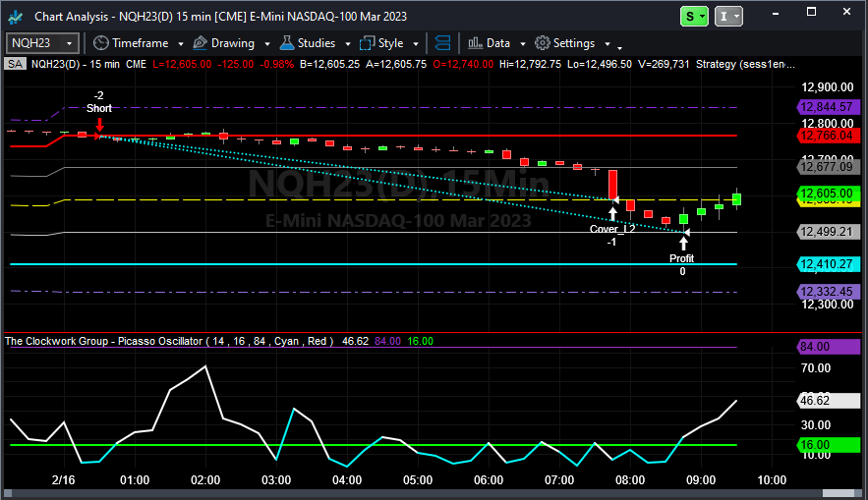Click the horizontal scrollbar thumb at bottom
The image size is (868, 500).
[839, 493]
